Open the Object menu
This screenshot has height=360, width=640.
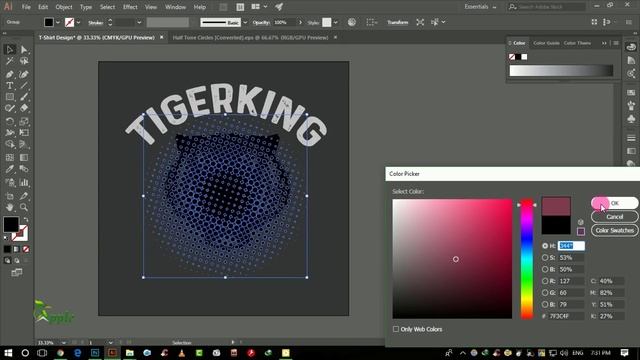coord(64,7)
